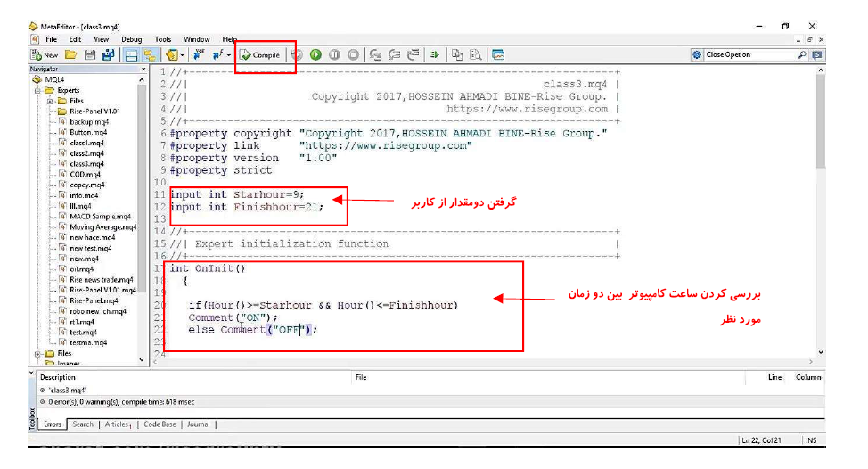The width and height of the screenshot is (868, 469).
Task: Stop debugging with the stop icon
Action: 353,54
